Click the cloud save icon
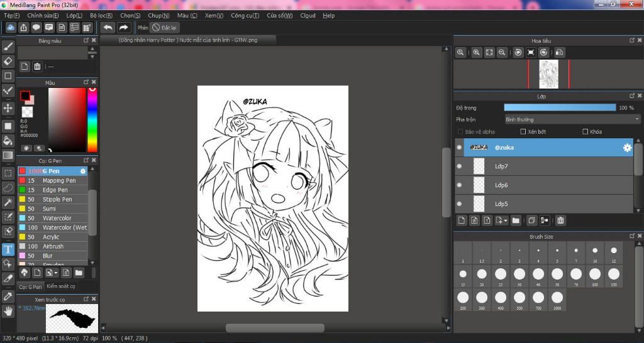Screen dimensions: 644x343 click(11, 28)
